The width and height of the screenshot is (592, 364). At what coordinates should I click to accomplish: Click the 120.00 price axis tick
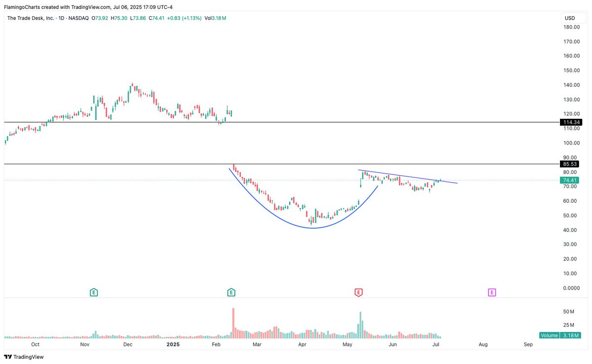point(571,114)
